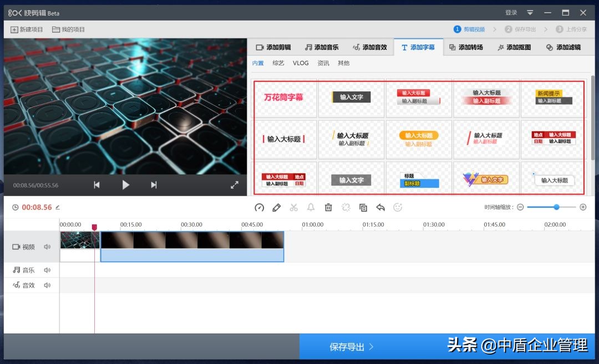Viewport: 599px width, 364px height.
Task: Undo the last edit action
Action: [380, 207]
